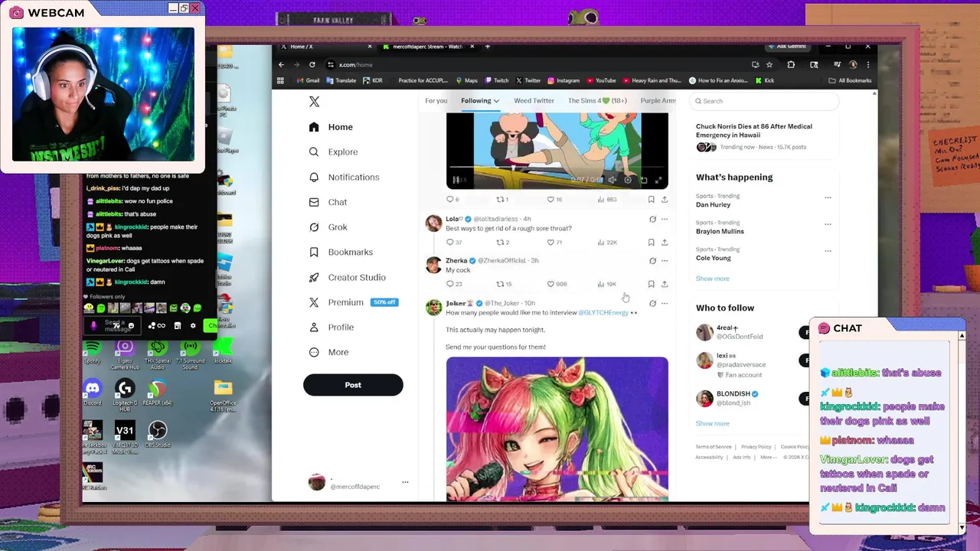Go back in the browser
The width and height of the screenshot is (980, 551).
(281, 64)
